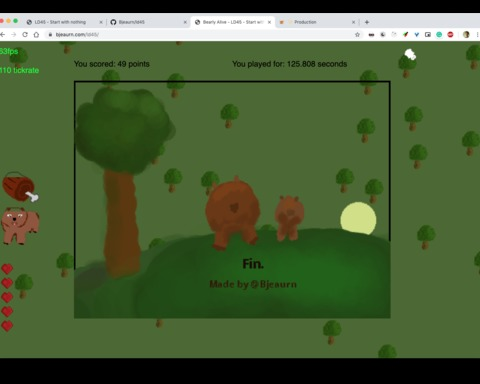Close the Bjeaurn/ld45 tab
The image size is (480, 384).
pyautogui.click(x=185, y=22)
